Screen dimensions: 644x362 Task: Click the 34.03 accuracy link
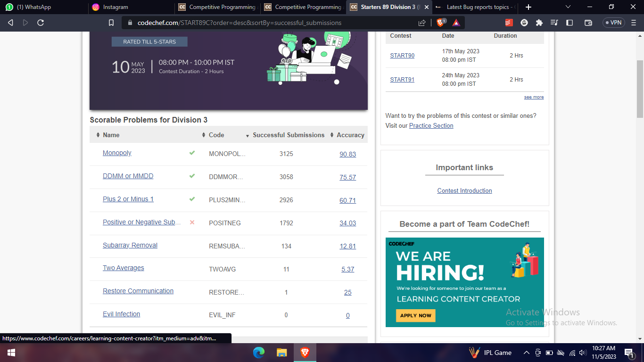click(x=347, y=223)
